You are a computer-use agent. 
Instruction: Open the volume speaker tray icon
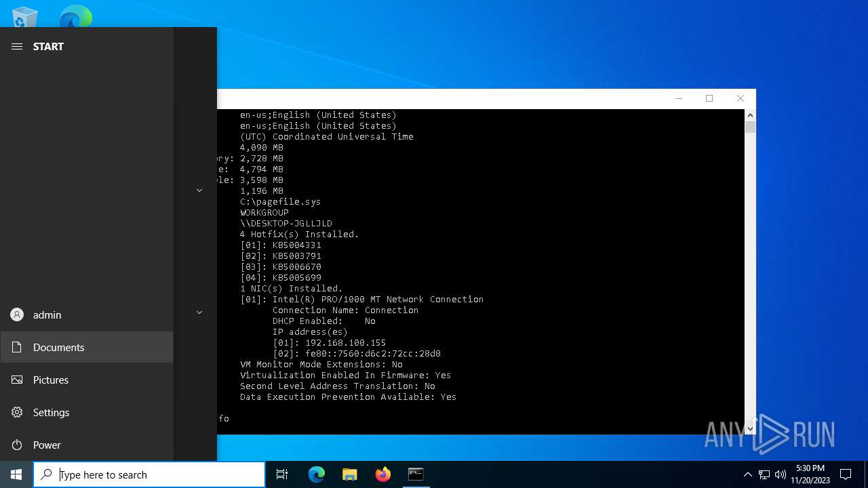pyautogui.click(x=781, y=474)
